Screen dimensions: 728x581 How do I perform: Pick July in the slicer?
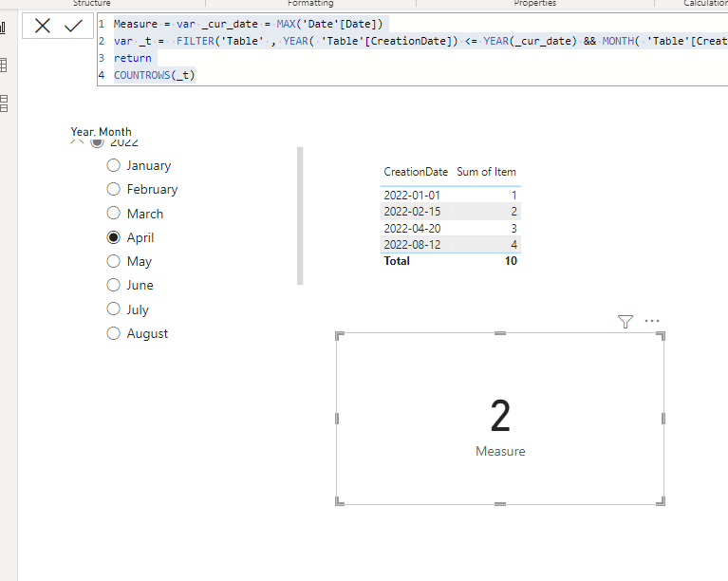pyautogui.click(x=113, y=309)
